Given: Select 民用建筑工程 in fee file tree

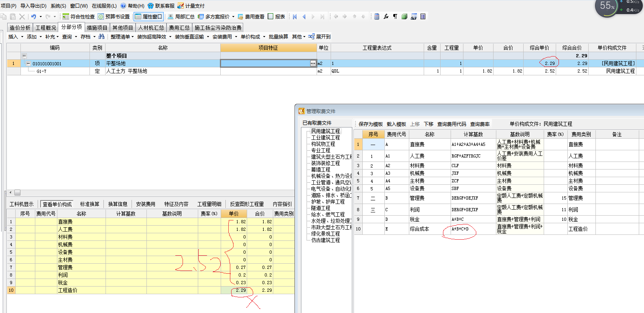Looking at the screenshot, I should [325, 131].
